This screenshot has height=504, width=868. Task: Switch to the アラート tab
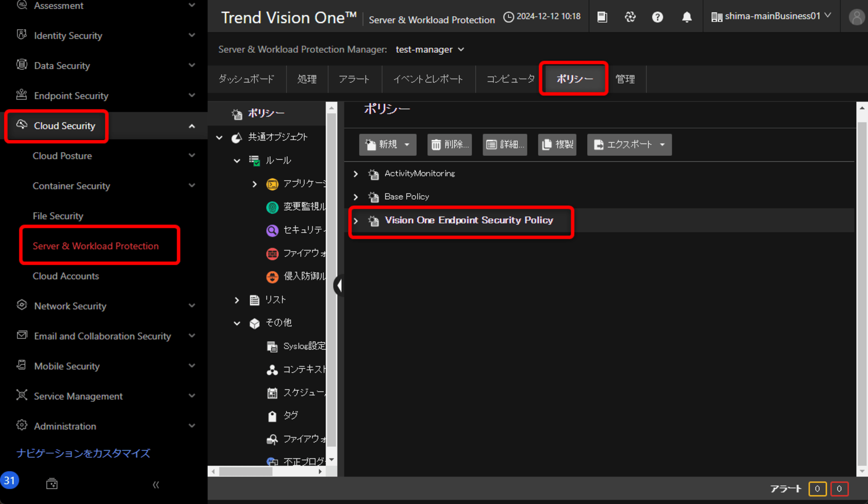coord(355,79)
